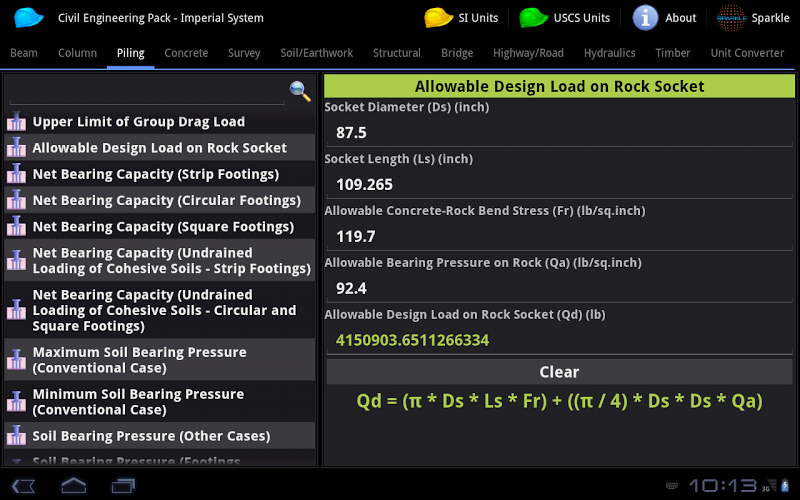Click the result value 4150903.6511266334

click(x=412, y=340)
